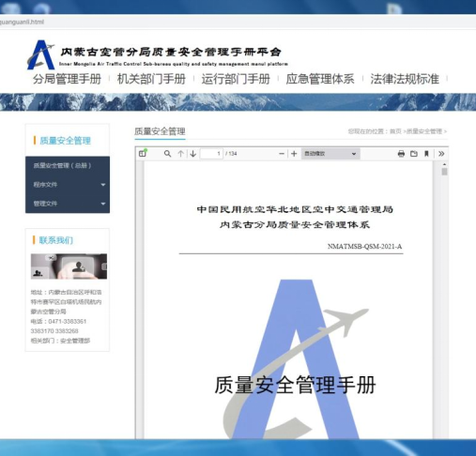The width and height of the screenshot is (476, 456).
Task: Select 质量安全管理（总册） in sidebar
Action: click(x=68, y=165)
